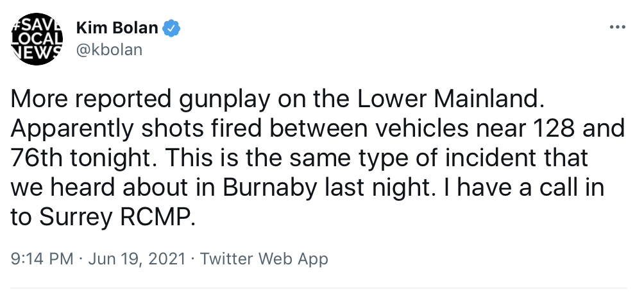Open Kim Bolan's profile via display name

(x=117, y=28)
